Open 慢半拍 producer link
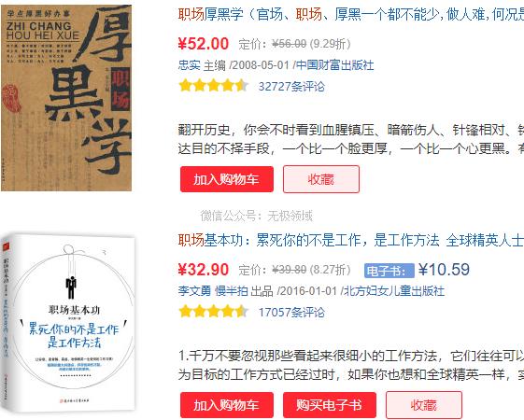Image resolution: width=524 pixels, height=420 pixels. 232,291
